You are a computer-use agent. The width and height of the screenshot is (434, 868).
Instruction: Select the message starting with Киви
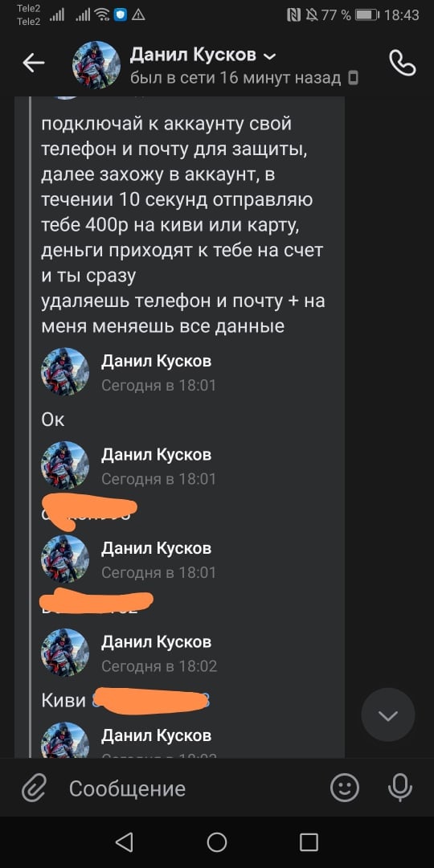[125, 700]
